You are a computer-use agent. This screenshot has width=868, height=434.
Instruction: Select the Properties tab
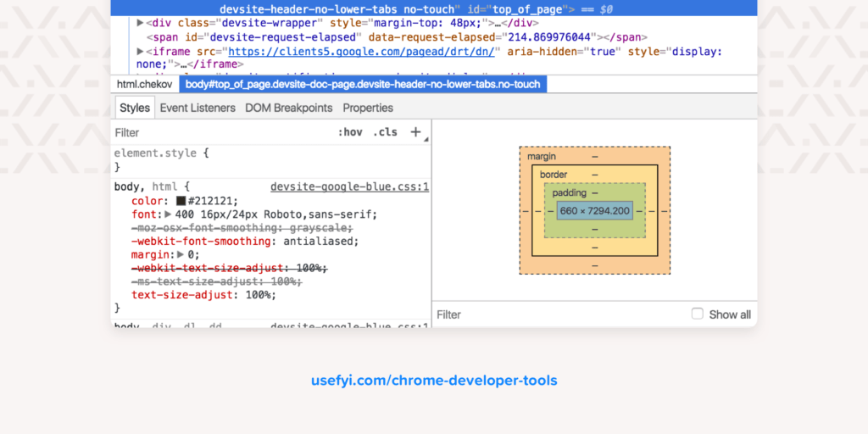click(x=368, y=108)
